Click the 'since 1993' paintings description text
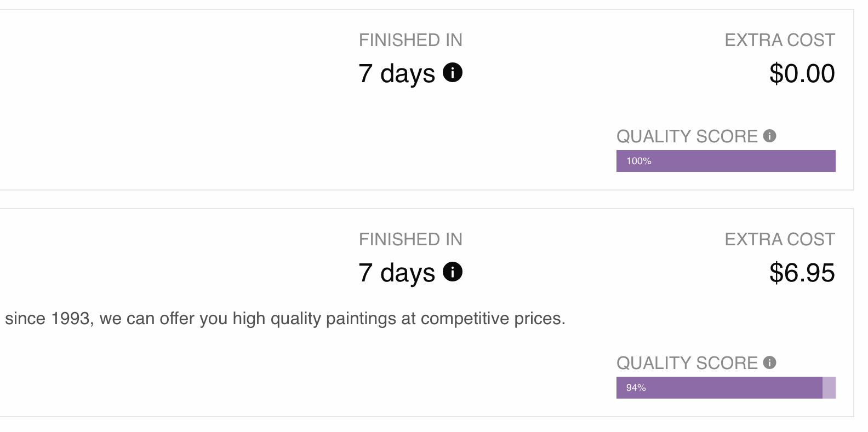 point(285,319)
